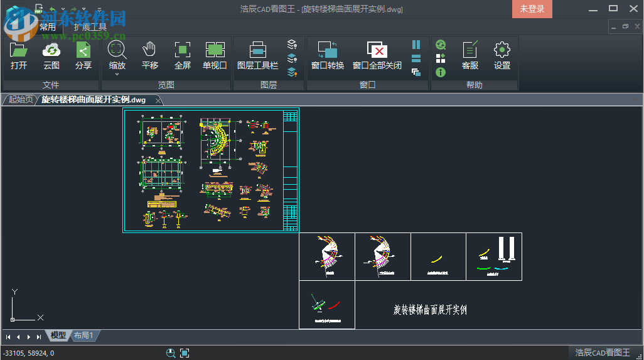Click the 旋转楼梯曲面展开实例 drawing title text
The height and width of the screenshot is (360, 644).
430,310
